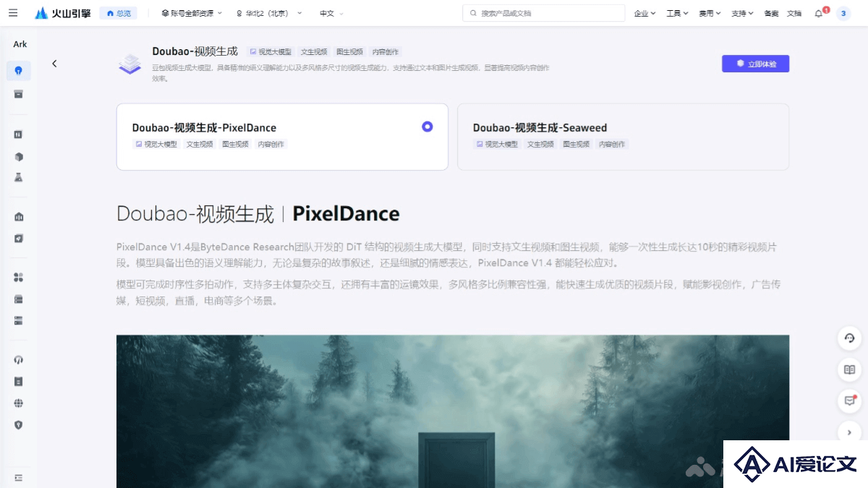Click 文生视频 tag in PixelDance card

(x=200, y=145)
